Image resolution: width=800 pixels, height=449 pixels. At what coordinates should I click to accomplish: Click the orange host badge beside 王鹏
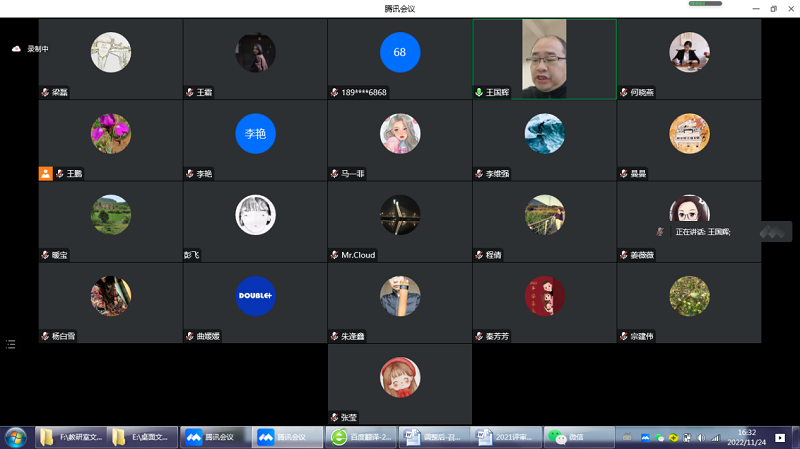tap(45, 173)
